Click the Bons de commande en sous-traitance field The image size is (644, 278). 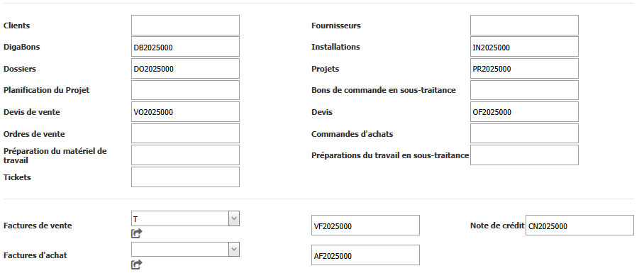click(x=524, y=90)
